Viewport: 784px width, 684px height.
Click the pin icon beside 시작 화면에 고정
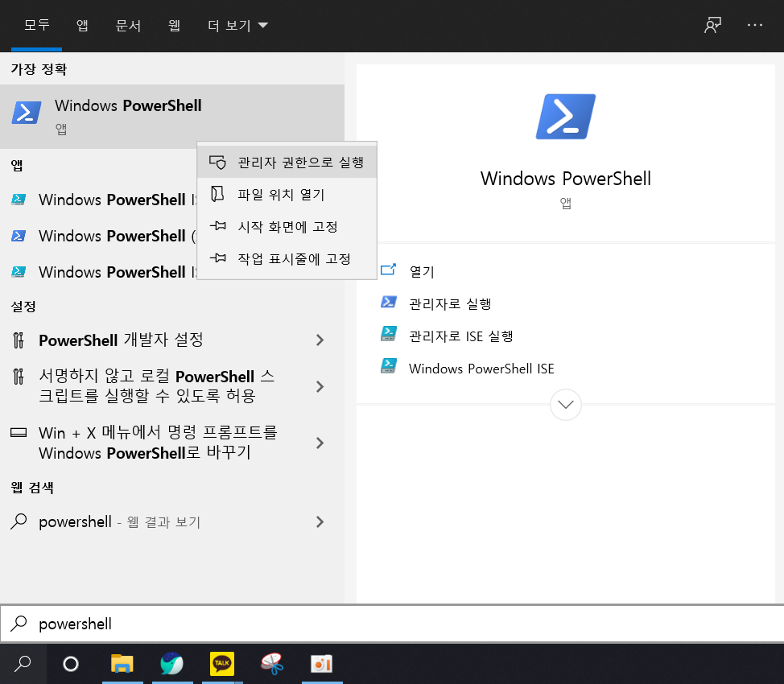coord(217,226)
